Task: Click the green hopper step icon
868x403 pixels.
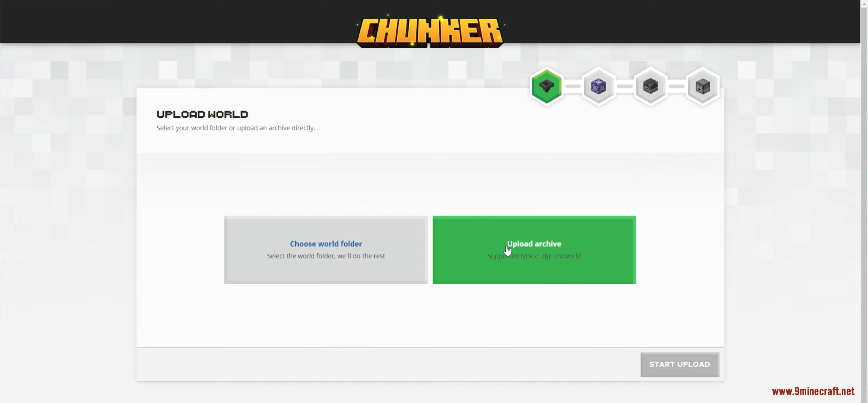Action: coord(547,87)
